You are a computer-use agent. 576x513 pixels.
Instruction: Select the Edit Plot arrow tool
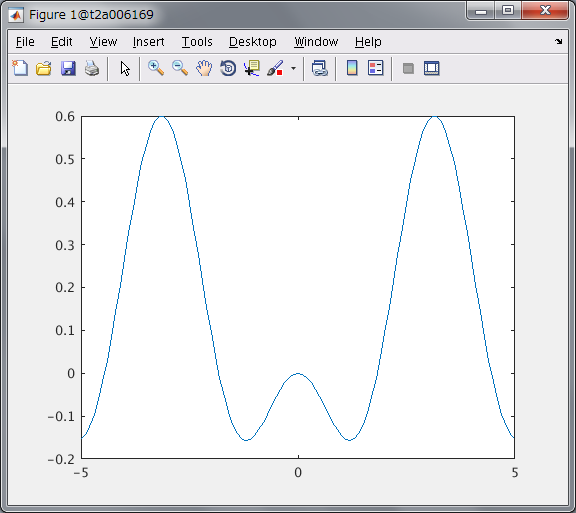(125, 68)
